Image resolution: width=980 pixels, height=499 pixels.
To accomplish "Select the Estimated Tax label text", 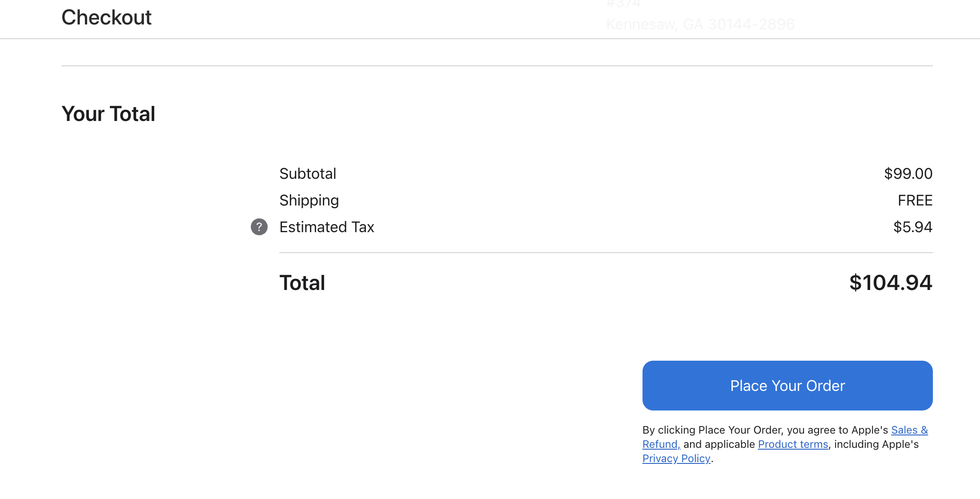I will tap(327, 227).
